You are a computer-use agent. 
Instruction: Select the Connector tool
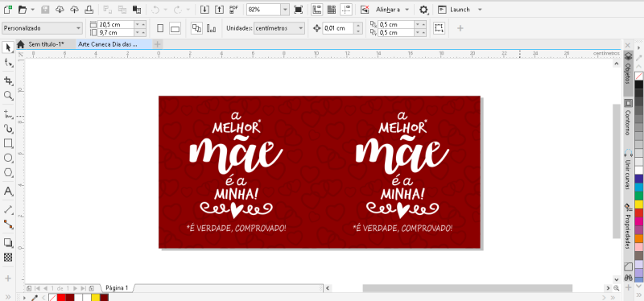[8, 225]
